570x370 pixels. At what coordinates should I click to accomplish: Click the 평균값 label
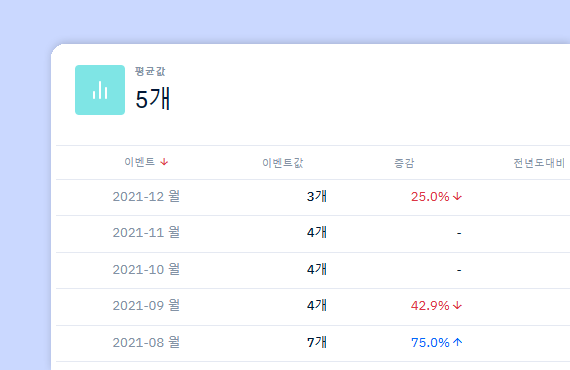point(150,71)
